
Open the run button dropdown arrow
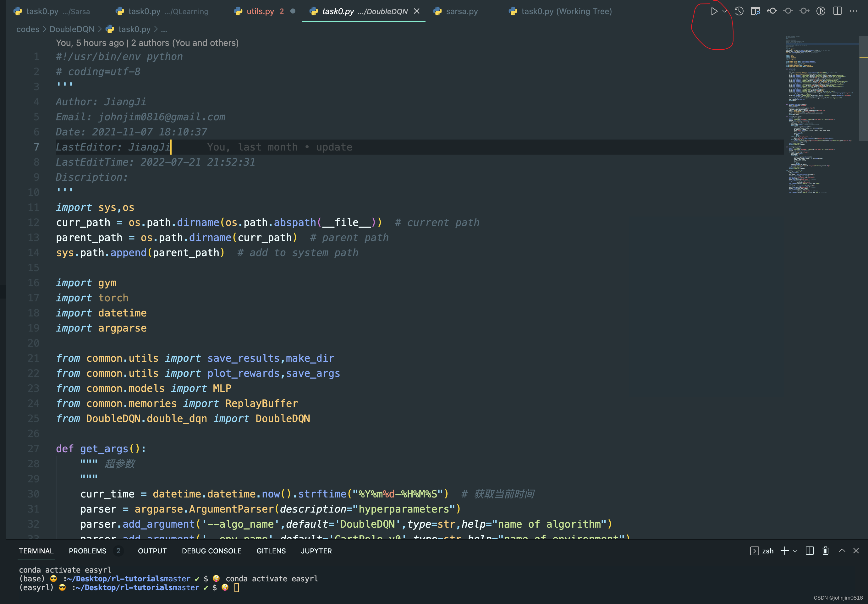pyautogui.click(x=724, y=11)
